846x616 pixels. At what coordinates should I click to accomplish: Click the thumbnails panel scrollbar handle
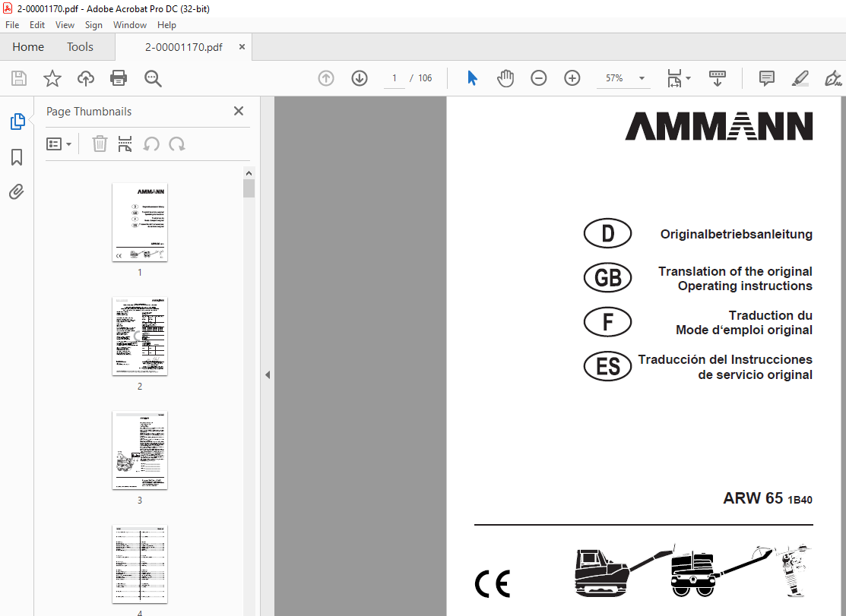[249, 188]
